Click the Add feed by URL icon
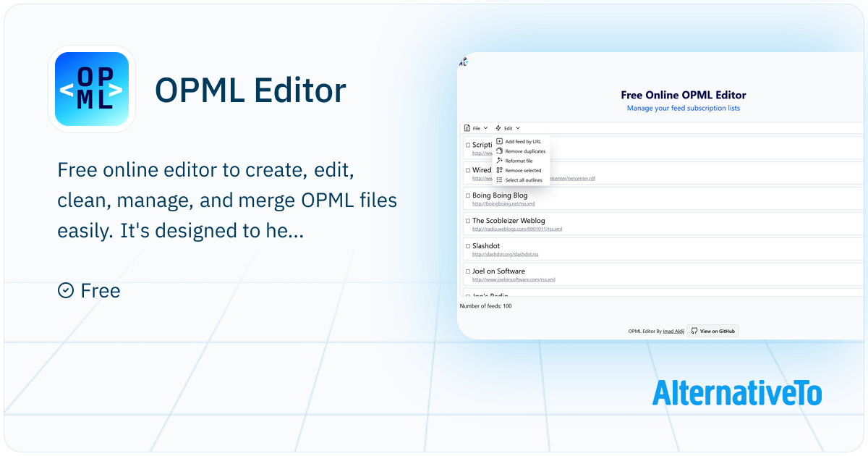The image size is (868, 456). (499, 142)
